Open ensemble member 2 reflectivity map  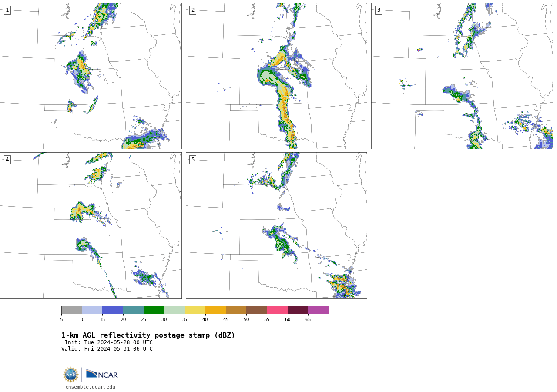coord(276,76)
